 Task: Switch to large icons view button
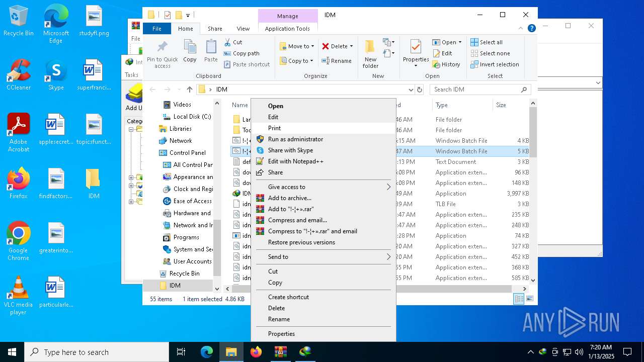[529, 299]
